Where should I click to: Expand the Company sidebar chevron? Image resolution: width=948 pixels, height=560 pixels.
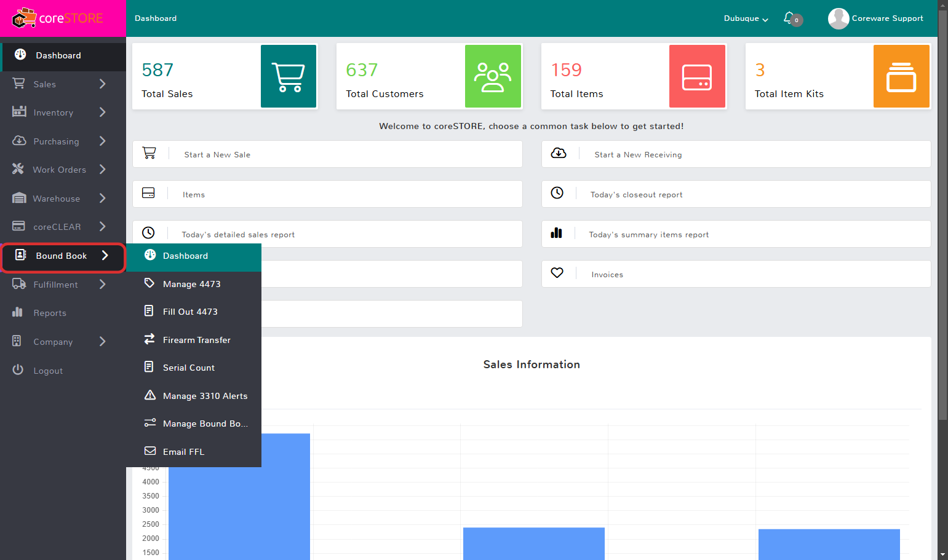click(x=103, y=341)
